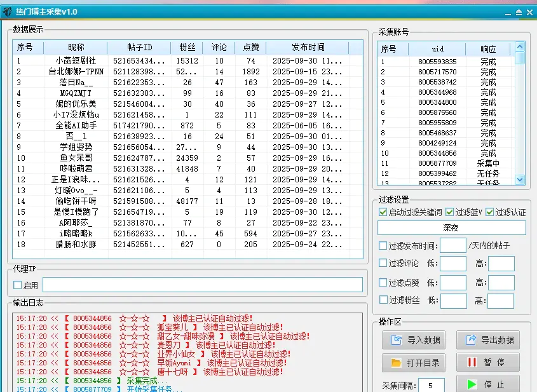
Task: Click the 发布时间 column header
Action: [308, 48]
